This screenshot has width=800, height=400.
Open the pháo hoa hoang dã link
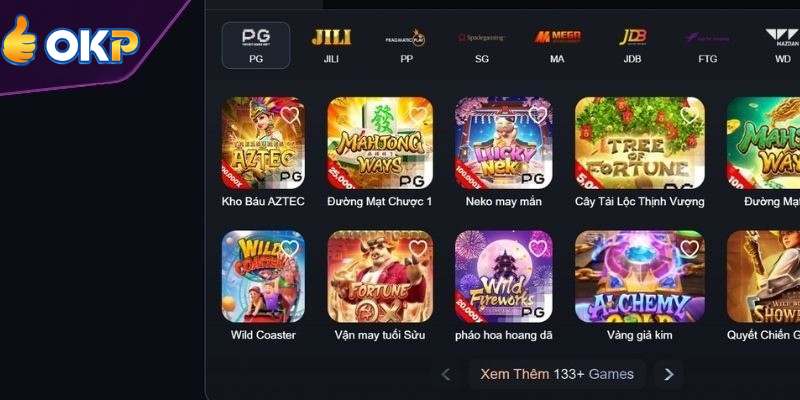[x=504, y=335]
